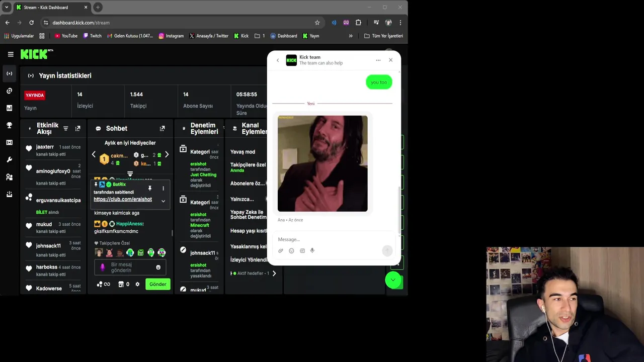Open the bar chart analytics sidebar icon
The width and height of the screenshot is (644, 362).
(x=9, y=108)
